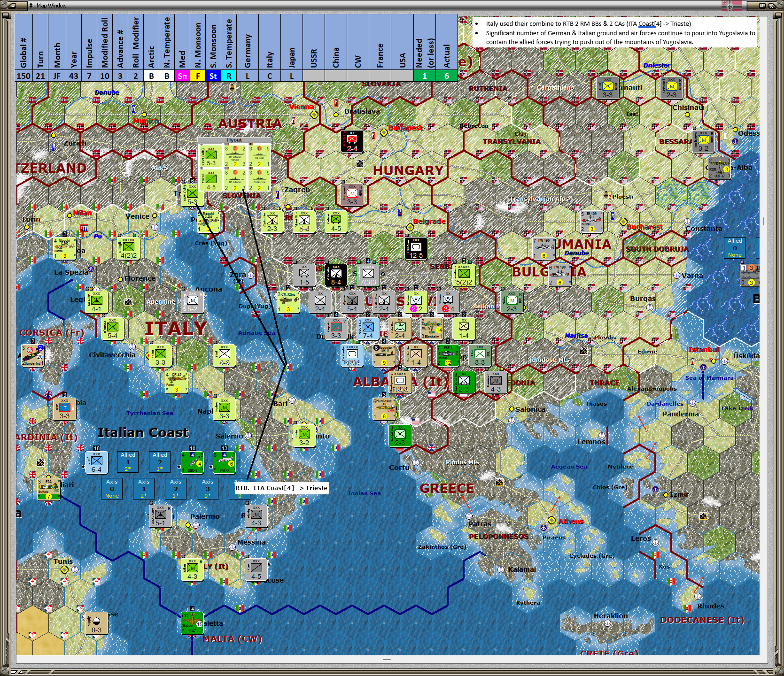784x676 pixels.
Task: Select the Cavallero 5(2)2 HQ counter
Action: 464,275
